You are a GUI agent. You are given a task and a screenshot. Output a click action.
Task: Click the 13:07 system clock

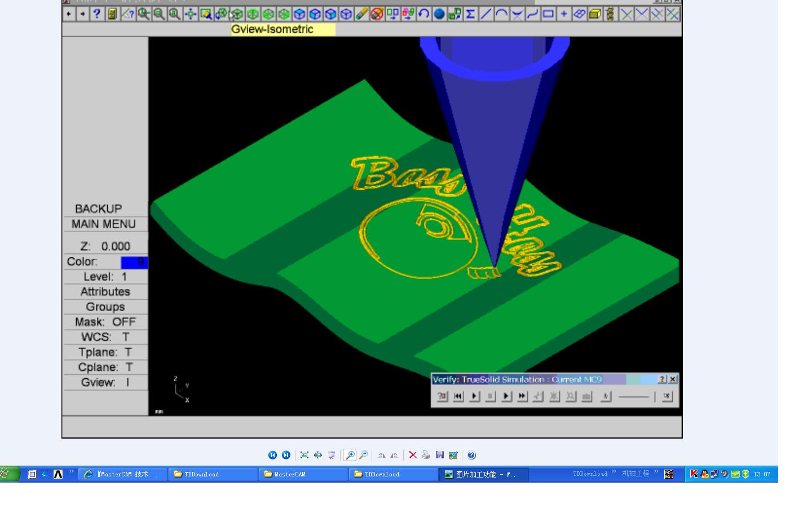point(762,474)
